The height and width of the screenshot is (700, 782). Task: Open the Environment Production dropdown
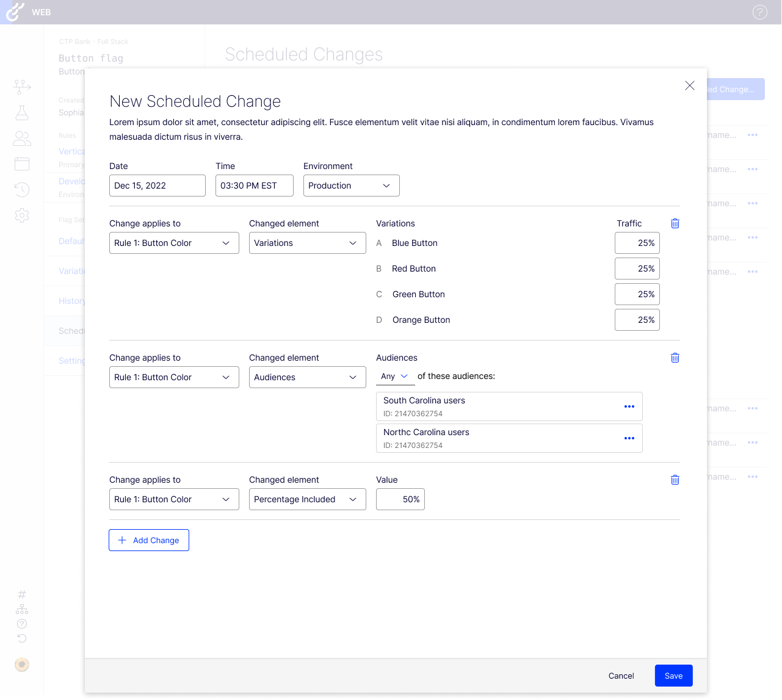click(x=352, y=186)
